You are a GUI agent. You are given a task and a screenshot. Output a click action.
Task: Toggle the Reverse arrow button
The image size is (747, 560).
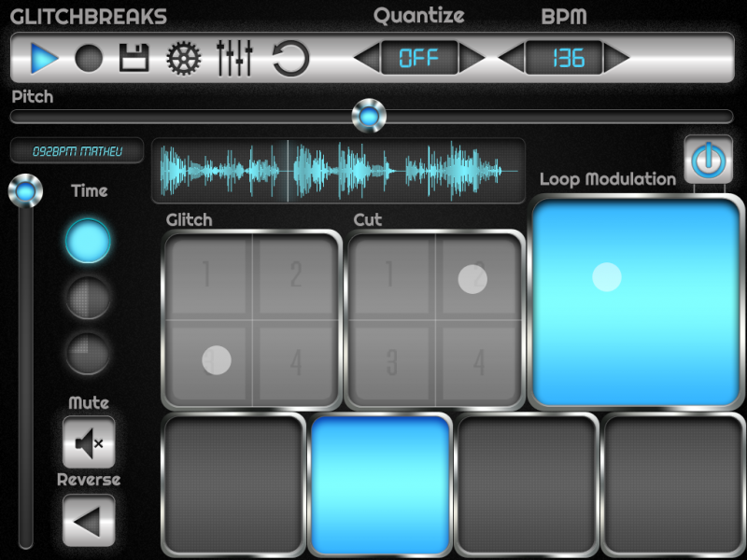89,521
